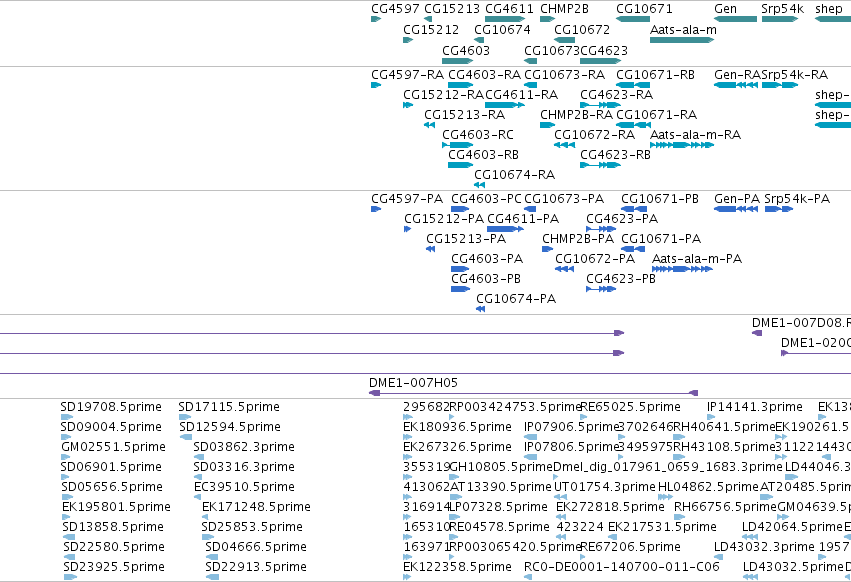Click the CG4603-PC protein label
Screen dimensions: 851x582
486,199
